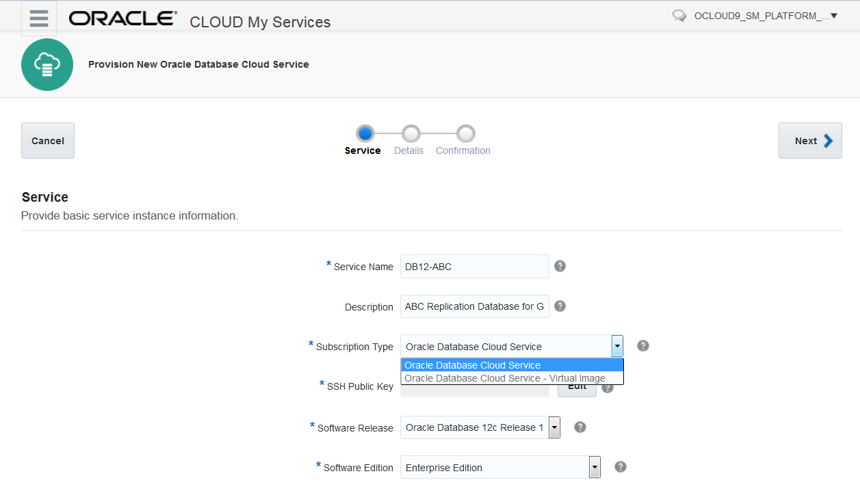Click the Software Release help icon
This screenshot has height=504, width=860.
coord(579,427)
